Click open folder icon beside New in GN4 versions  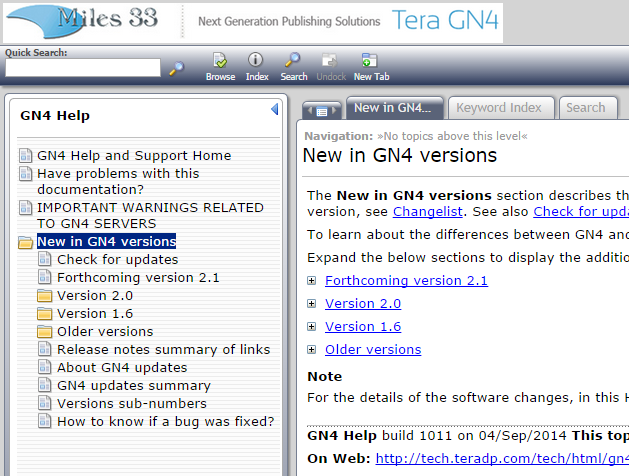pyautogui.click(x=25, y=242)
